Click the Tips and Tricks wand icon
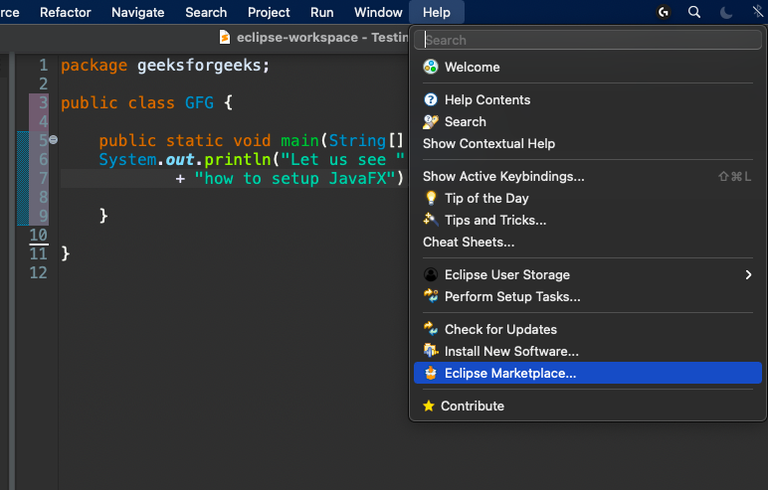The height and width of the screenshot is (490, 768). pos(431,220)
